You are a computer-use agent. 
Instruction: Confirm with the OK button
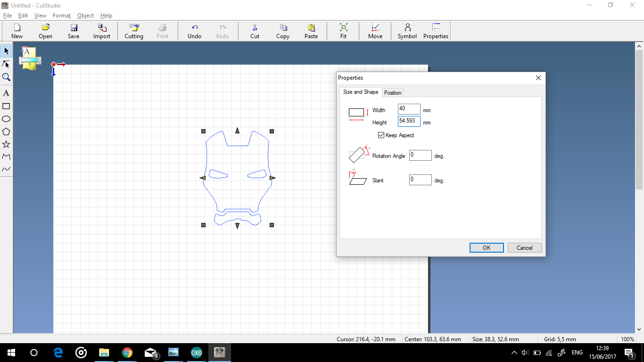(x=487, y=248)
